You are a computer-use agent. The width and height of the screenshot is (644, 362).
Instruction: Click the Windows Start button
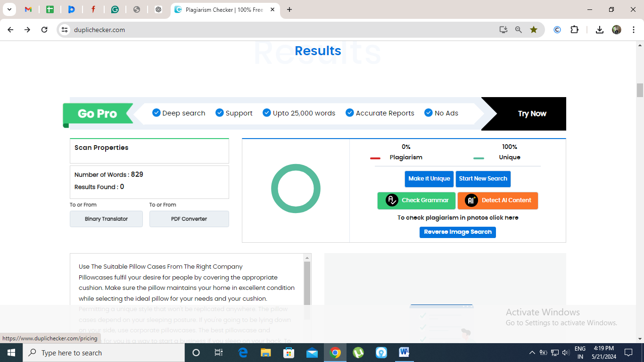11,353
